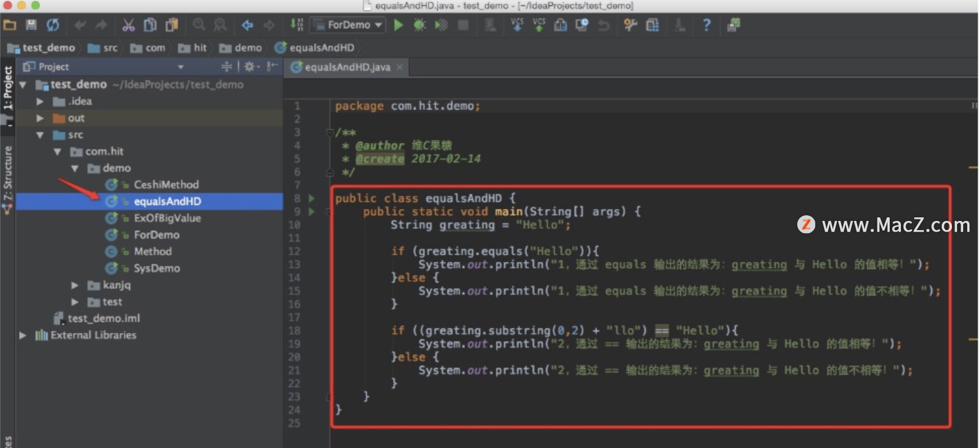Navigate Back with the blue arrow
The height and width of the screenshot is (448, 980).
point(248,25)
